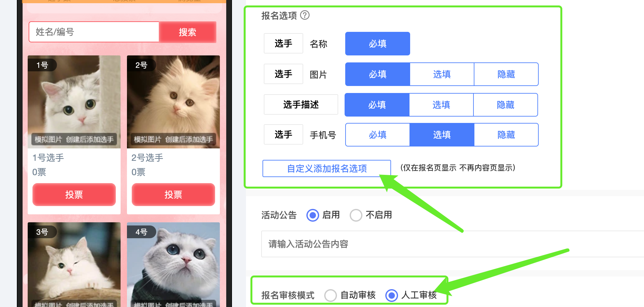Set 选手描述 option to 隐藏
This screenshot has height=307, width=644.
[x=506, y=105]
